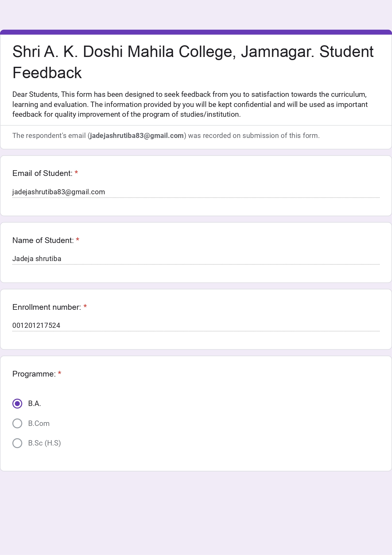The image size is (392, 555).
Task: Click the Name of Student answer field
Action: (196, 259)
